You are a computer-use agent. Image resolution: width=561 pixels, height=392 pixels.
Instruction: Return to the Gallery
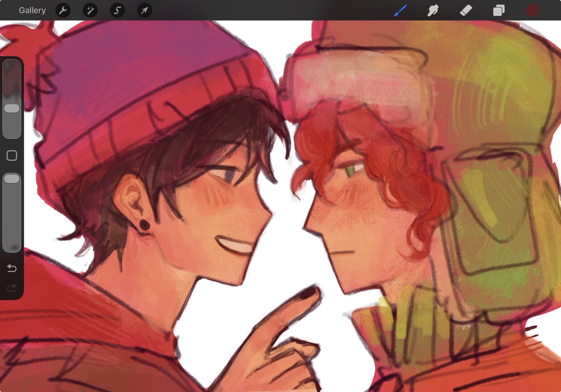(x=32, y=10)
